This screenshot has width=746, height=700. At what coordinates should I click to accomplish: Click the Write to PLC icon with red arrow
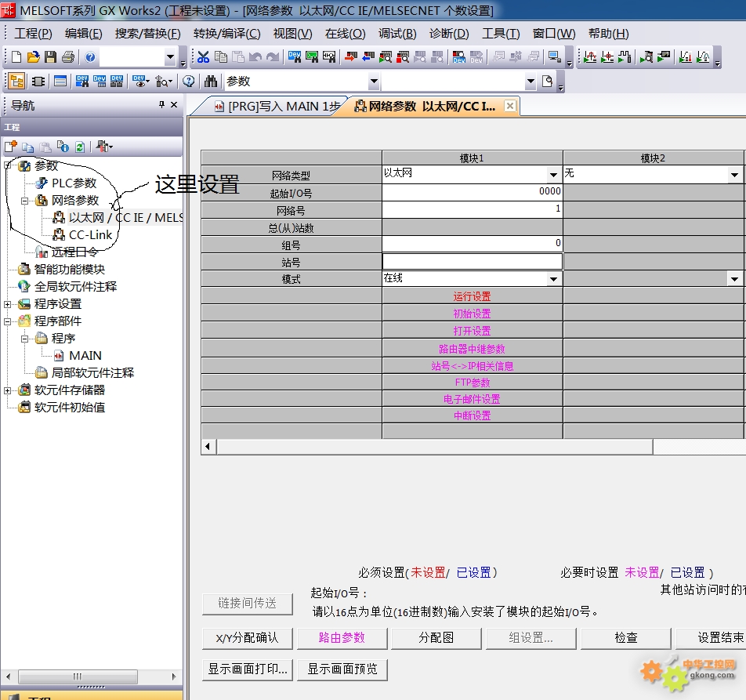351,57
